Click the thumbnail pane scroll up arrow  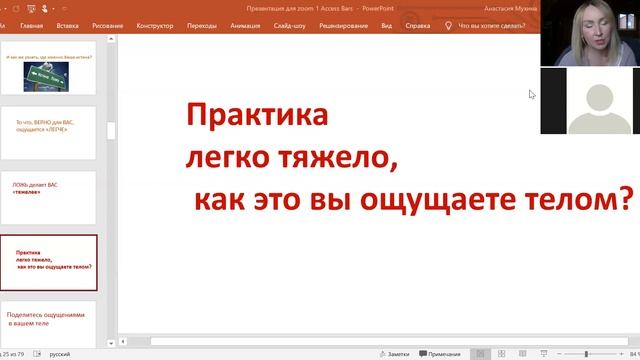click(x=111, y=39)
